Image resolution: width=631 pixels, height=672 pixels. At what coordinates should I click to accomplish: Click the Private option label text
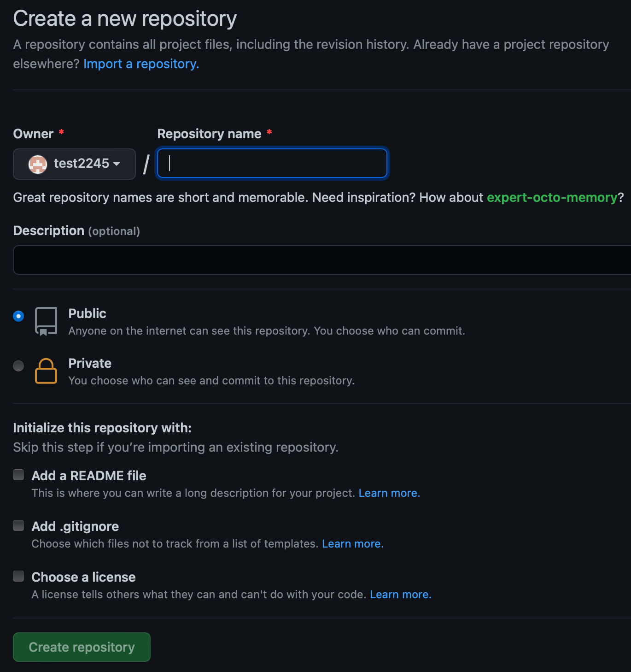(90, 363)
